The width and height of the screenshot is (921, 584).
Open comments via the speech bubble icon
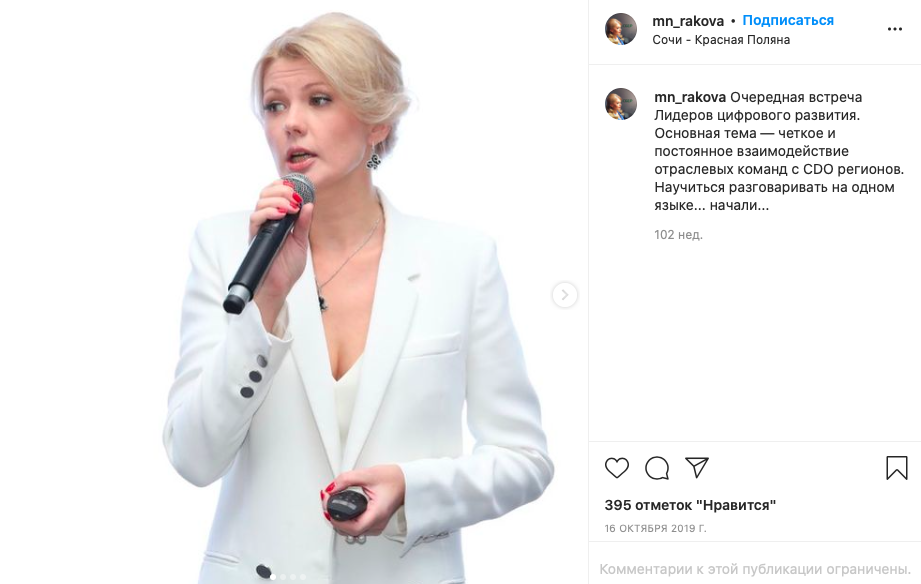(x=657, y=468)
